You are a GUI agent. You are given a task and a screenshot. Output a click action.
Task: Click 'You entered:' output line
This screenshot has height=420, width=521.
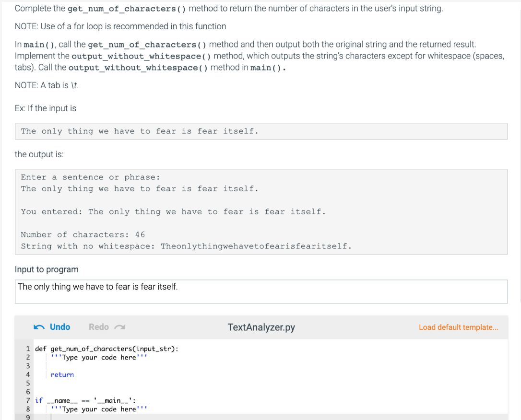coord(173,211)
